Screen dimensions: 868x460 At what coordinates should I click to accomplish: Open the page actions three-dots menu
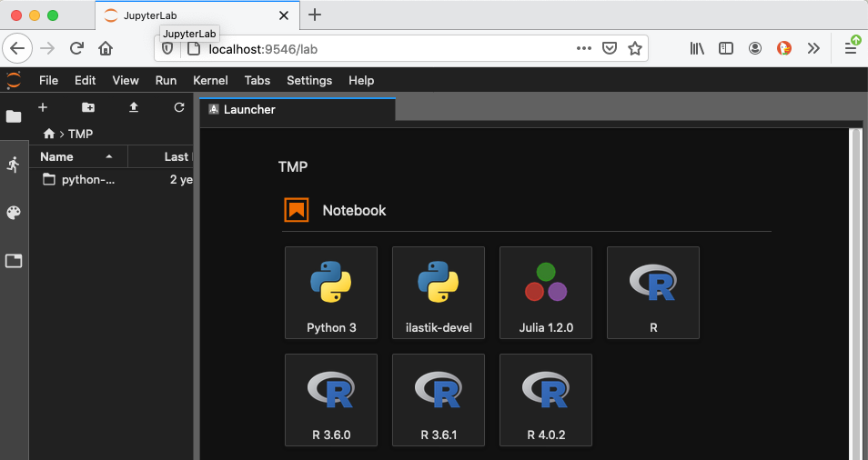584,49
